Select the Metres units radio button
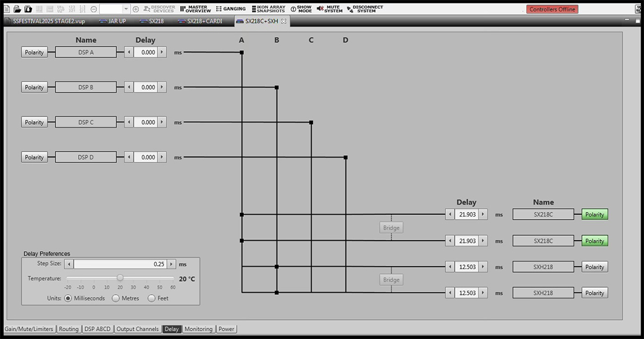The width and height of the screenshot is (644, 339). click(x=116, y=298)
